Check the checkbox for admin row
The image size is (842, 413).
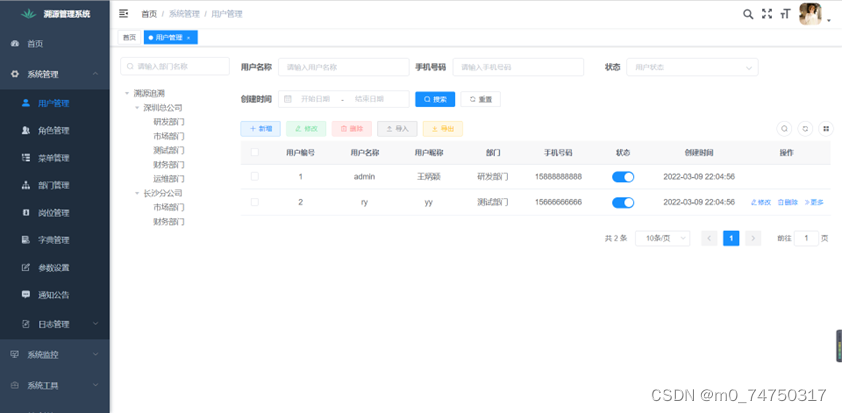(255, 176)
